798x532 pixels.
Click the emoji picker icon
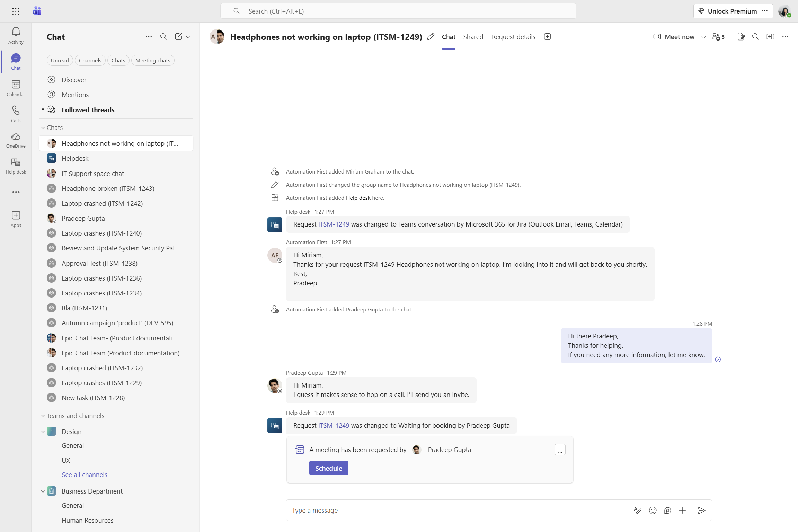pos(653,510)
